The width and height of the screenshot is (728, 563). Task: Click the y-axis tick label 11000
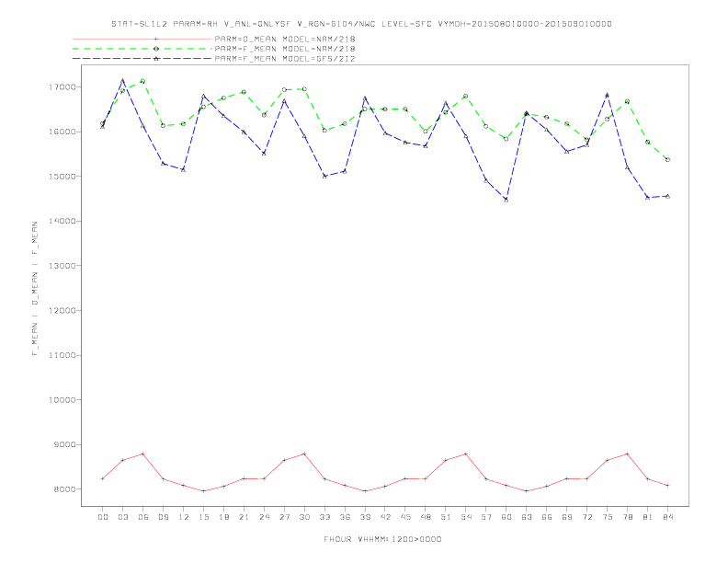click(62, 355)
